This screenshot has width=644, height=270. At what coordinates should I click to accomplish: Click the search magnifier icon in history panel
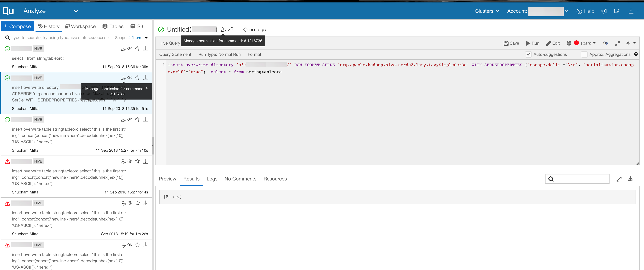coord(8,38)
